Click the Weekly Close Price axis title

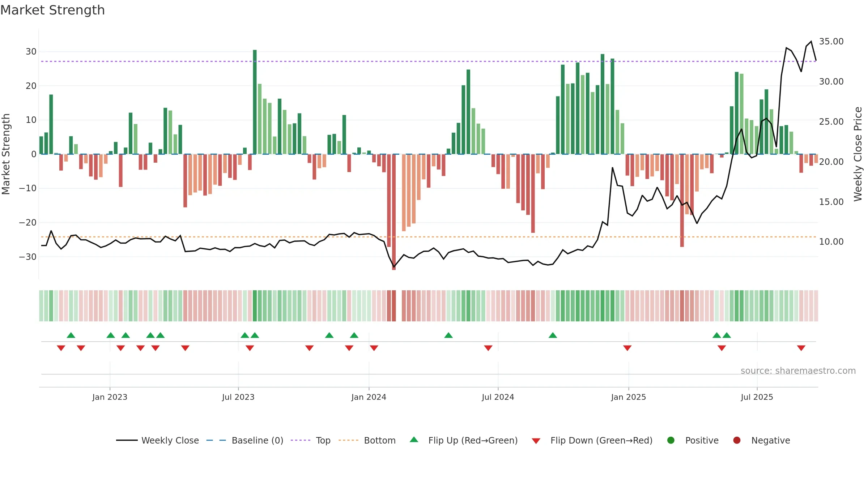[858, 154]
